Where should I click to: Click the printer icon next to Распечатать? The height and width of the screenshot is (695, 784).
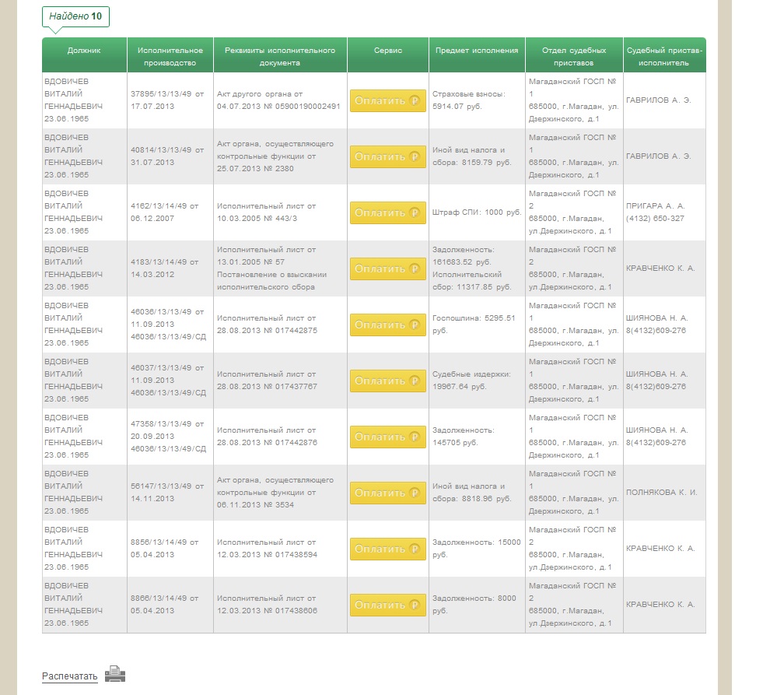(x=115, y=674)
